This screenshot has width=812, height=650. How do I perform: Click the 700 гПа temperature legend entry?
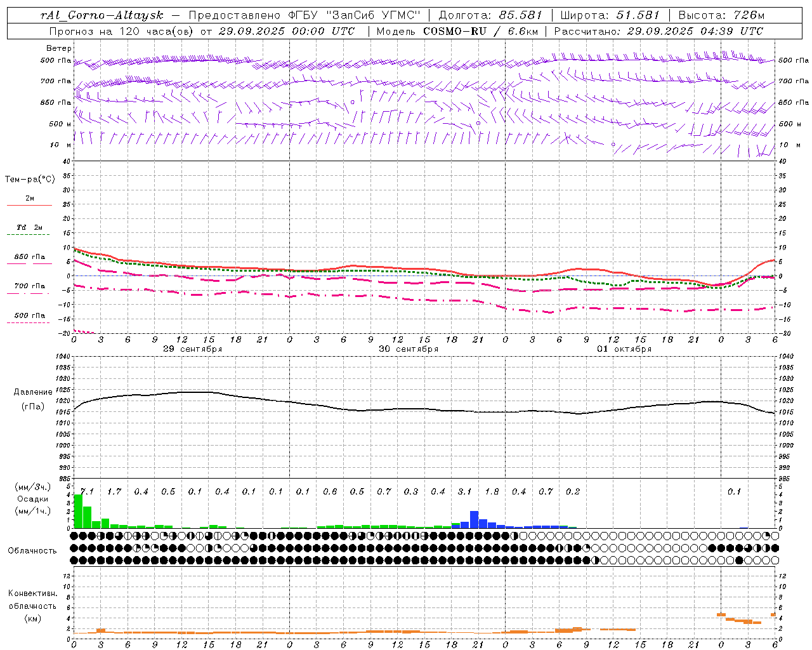[29, 286]
